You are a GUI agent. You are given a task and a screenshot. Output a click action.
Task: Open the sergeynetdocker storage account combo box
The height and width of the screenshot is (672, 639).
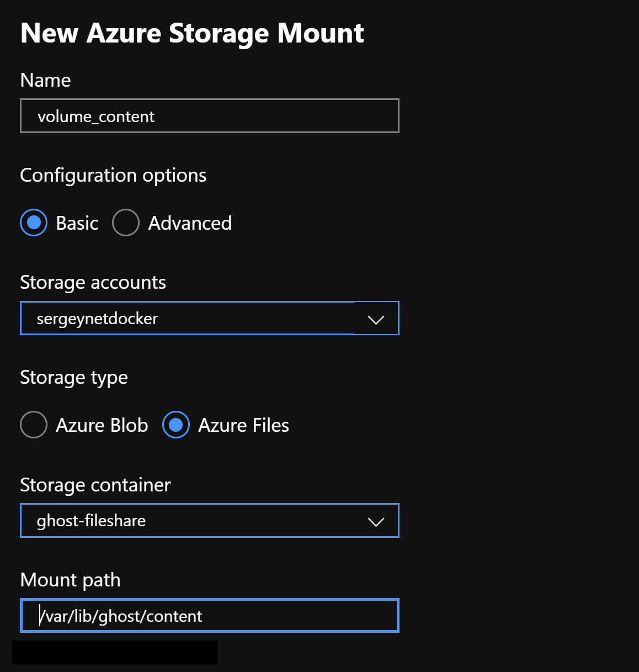pyautogui.click(x=188, y=319)
